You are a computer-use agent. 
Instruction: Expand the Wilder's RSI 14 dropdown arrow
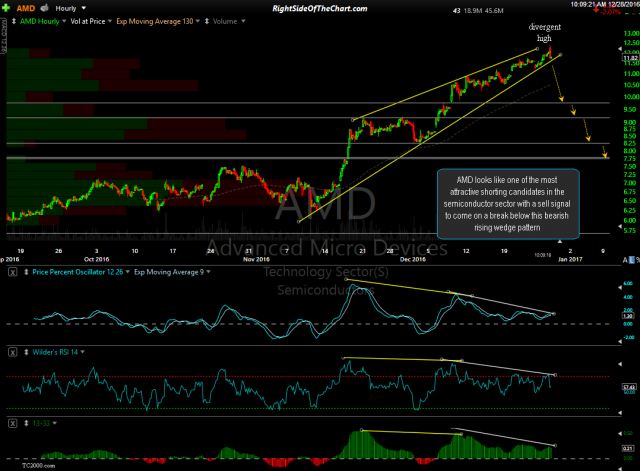82,352
